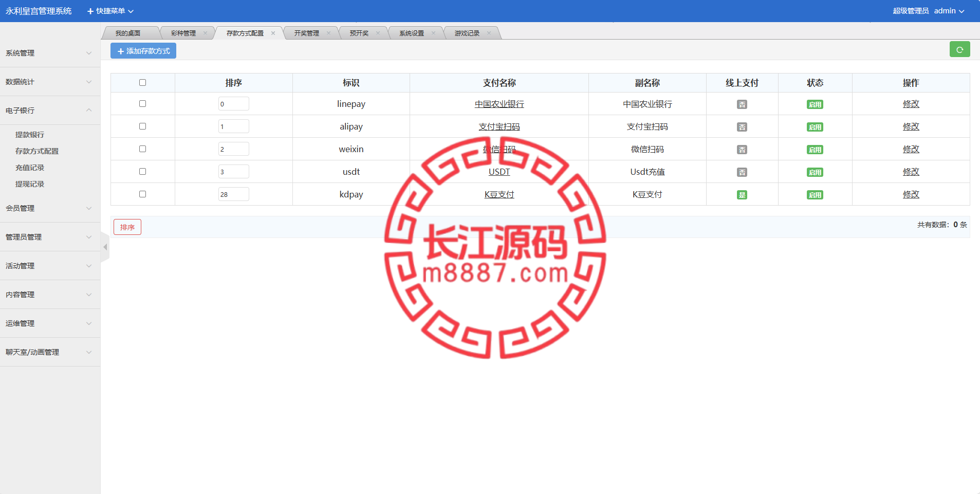Click 修改 for the alipay row
This screenshot has height=494, width=980.
tap(911, 126)
